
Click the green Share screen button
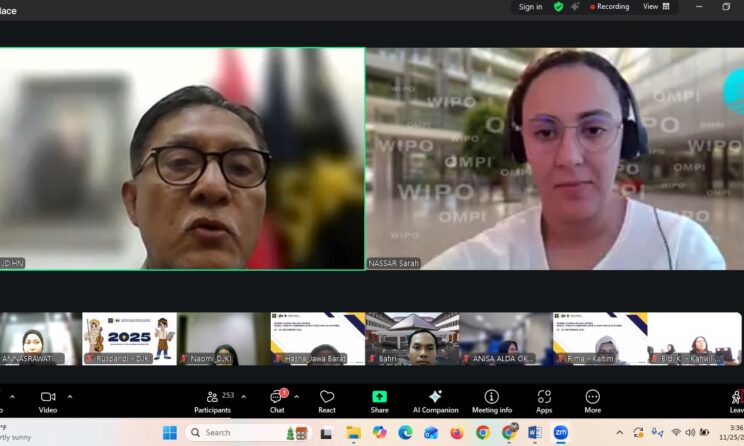[379, 401]
